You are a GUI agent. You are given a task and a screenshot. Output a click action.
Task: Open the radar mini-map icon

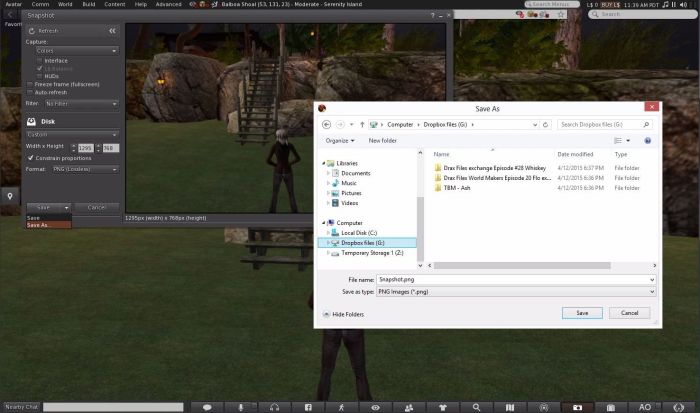click(x=544, y=407)
